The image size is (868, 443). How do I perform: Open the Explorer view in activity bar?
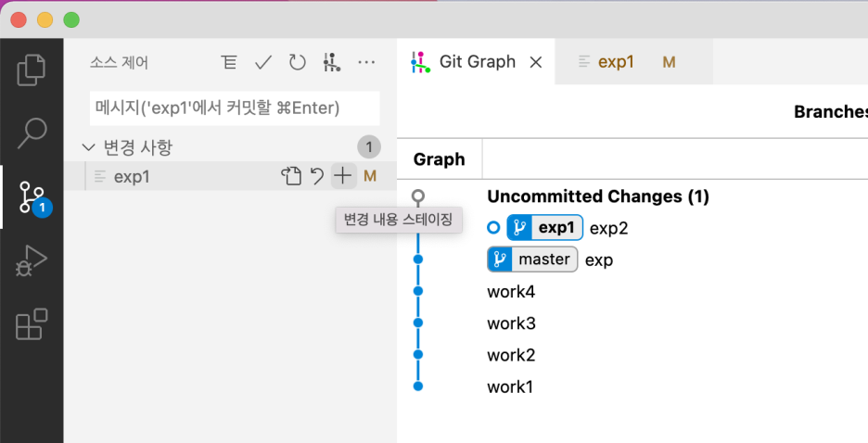(32, 70)
